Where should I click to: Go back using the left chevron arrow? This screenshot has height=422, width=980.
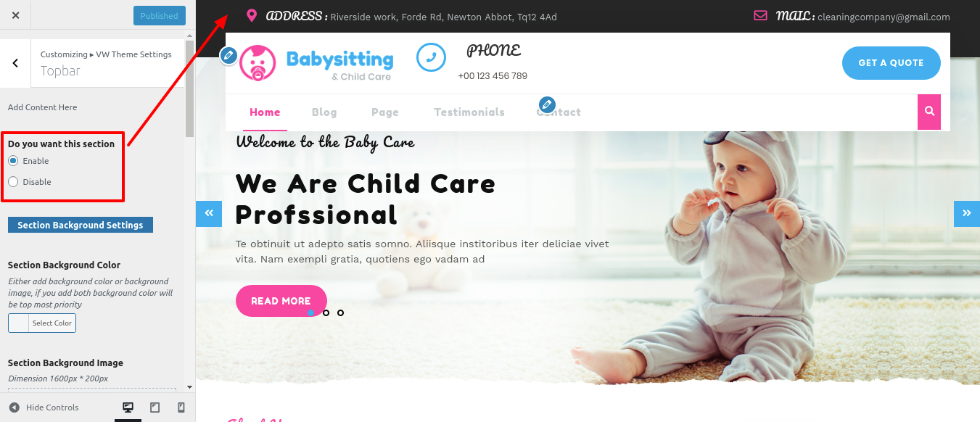click(x=15, y=64)
